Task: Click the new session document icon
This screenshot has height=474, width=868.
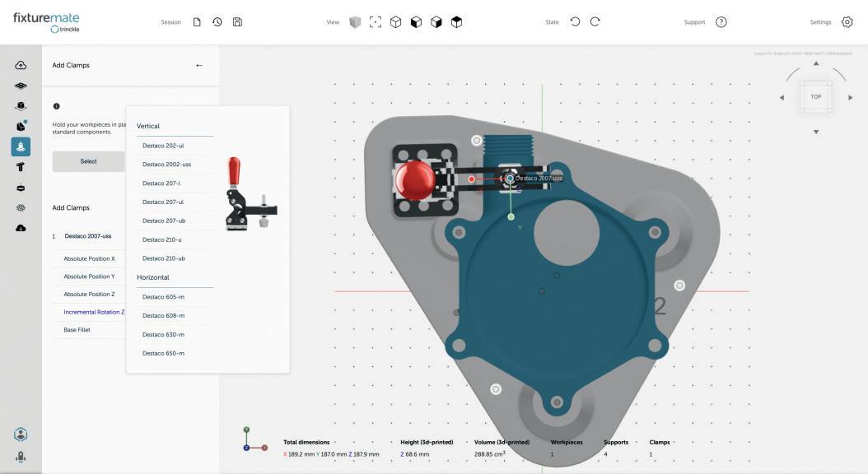Action: pos(197,22)
